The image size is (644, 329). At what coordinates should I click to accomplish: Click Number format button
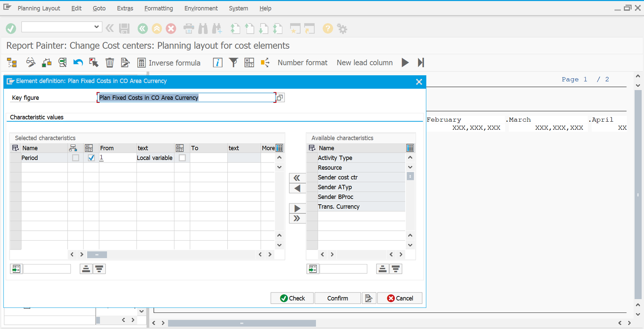(x=302, y=63)
